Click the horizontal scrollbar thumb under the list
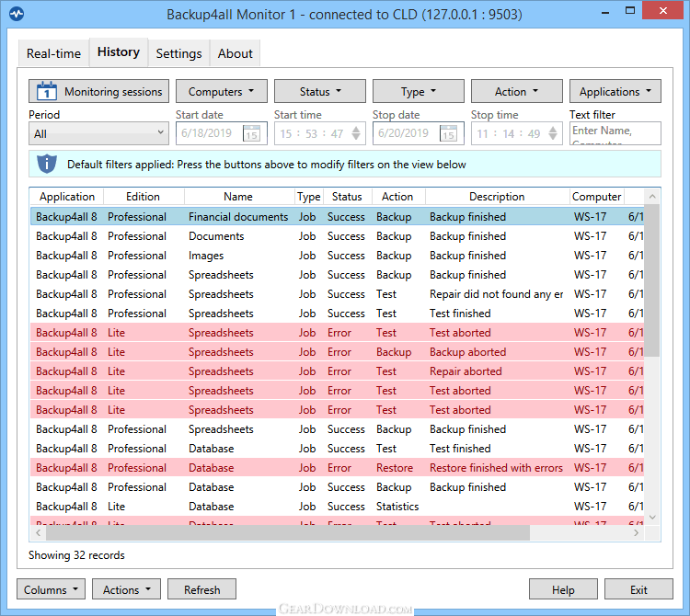 click(x=288, y=533)
